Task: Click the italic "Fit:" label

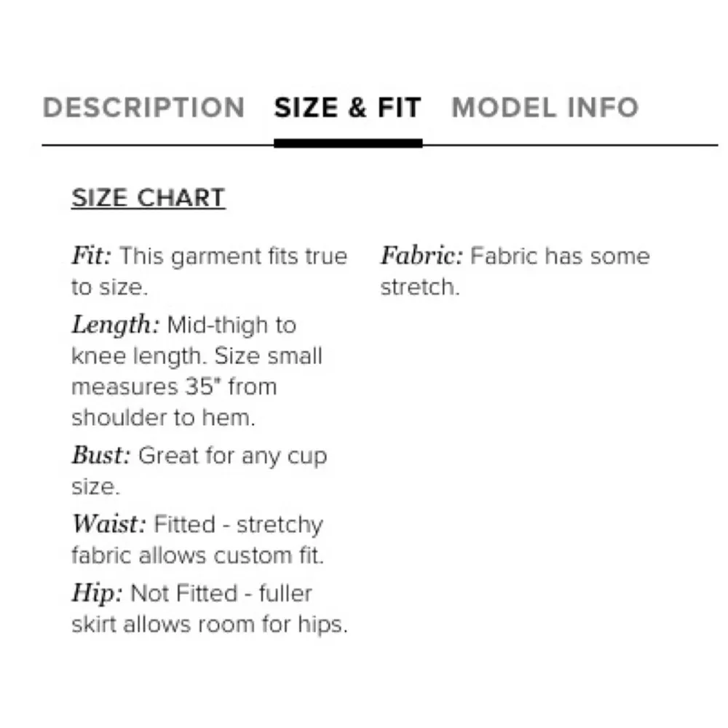Action: pos(92,256)
